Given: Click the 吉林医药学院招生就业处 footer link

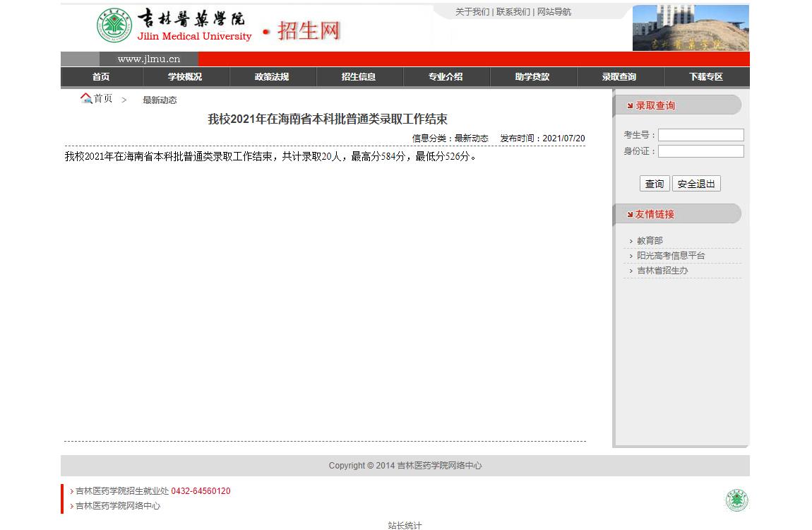Looking at the screenshot, I should click(x=122, y=491).
